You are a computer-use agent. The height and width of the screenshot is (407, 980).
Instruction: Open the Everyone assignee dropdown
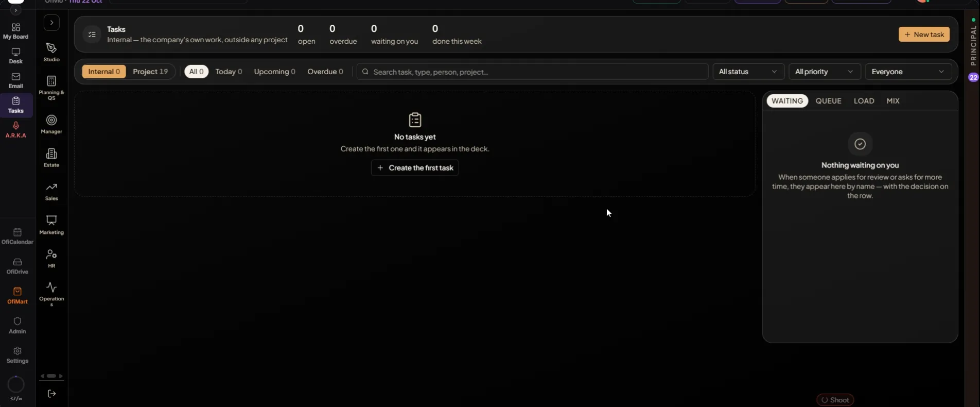point(908,72)
